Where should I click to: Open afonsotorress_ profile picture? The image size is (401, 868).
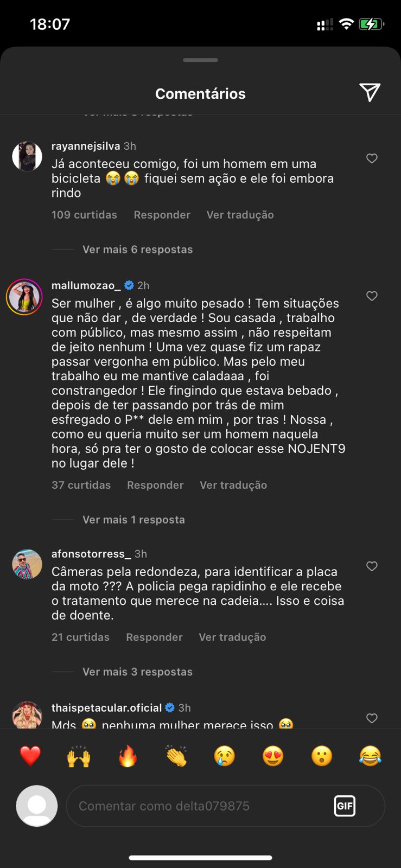click(27, 564)
